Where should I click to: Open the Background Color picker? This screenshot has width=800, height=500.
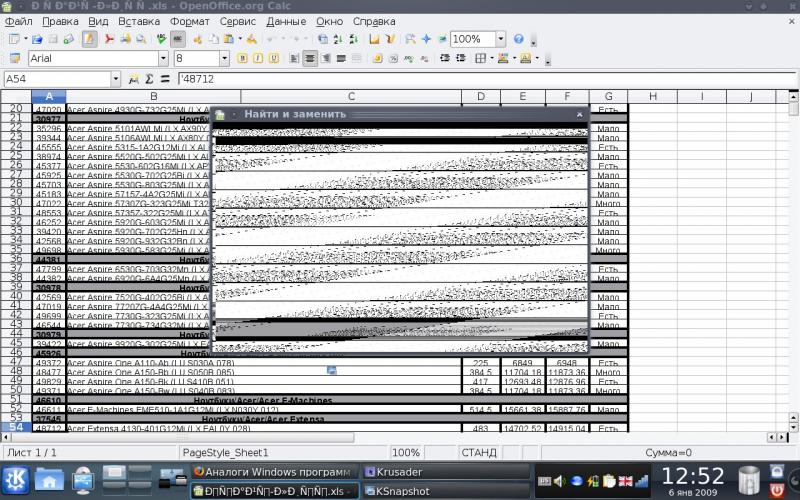click(x=503, y=58)
